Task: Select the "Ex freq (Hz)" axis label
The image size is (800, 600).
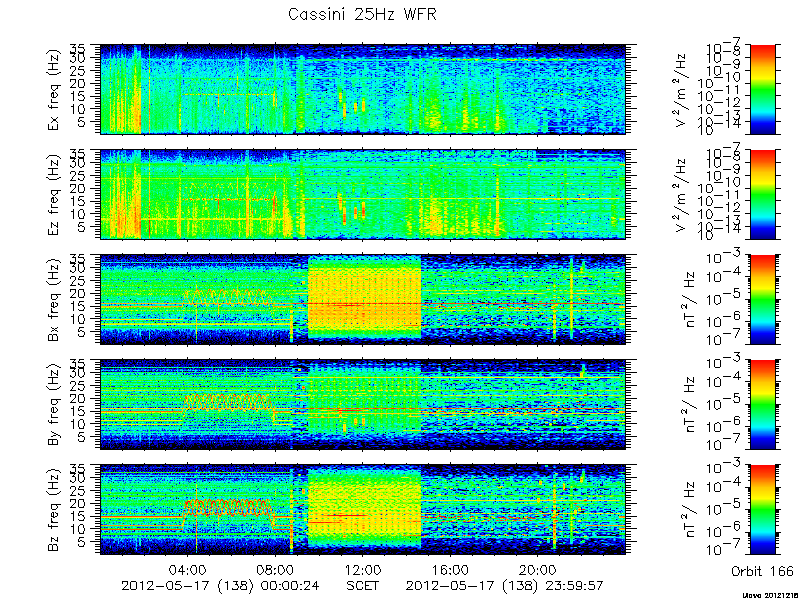Action: pos(54,90)
